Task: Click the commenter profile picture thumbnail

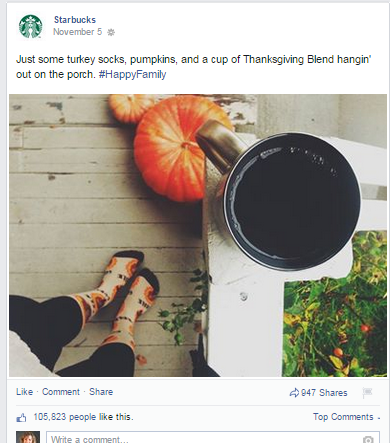Action: click(28, 437)
